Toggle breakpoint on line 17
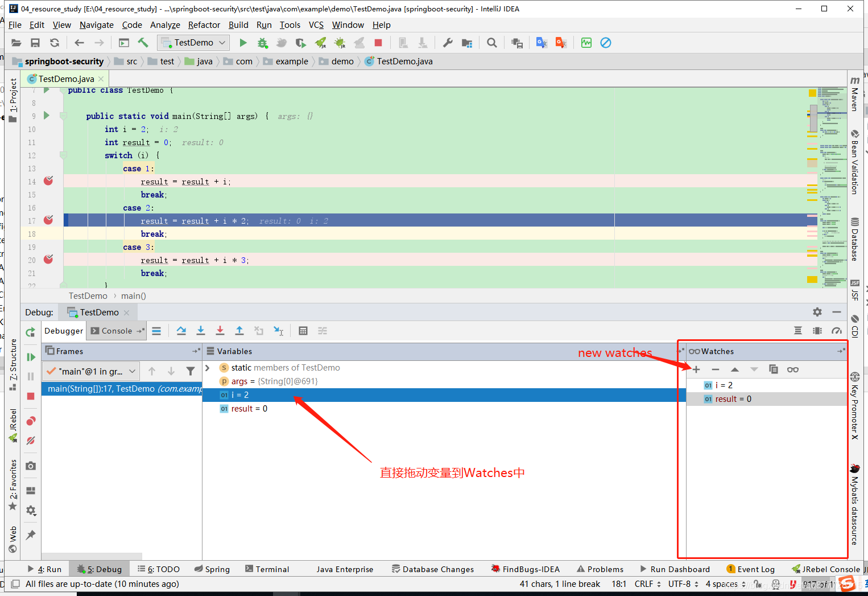 click(48, 220)
